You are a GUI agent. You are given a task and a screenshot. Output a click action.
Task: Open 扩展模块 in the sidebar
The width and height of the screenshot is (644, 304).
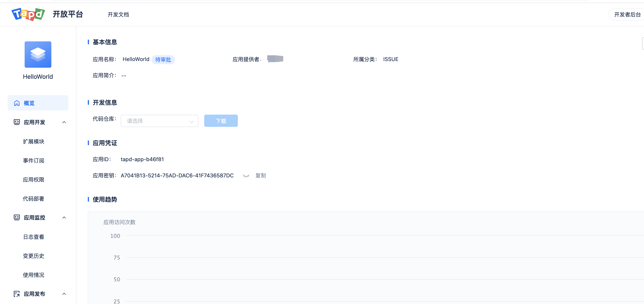click(34, 141)
